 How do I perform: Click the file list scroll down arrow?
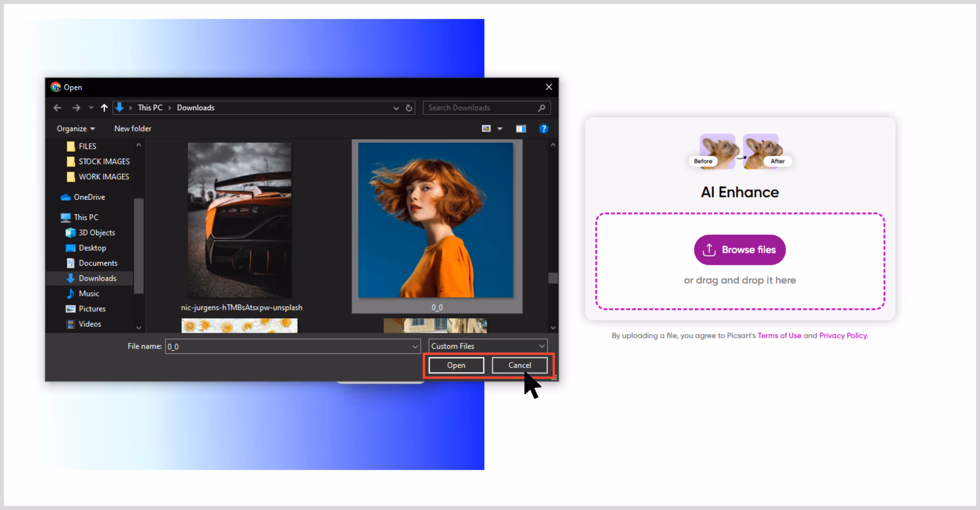(553, 328)
